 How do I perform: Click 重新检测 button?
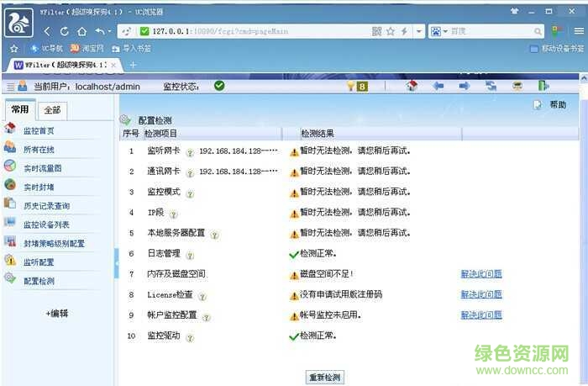tap(325, 378)
